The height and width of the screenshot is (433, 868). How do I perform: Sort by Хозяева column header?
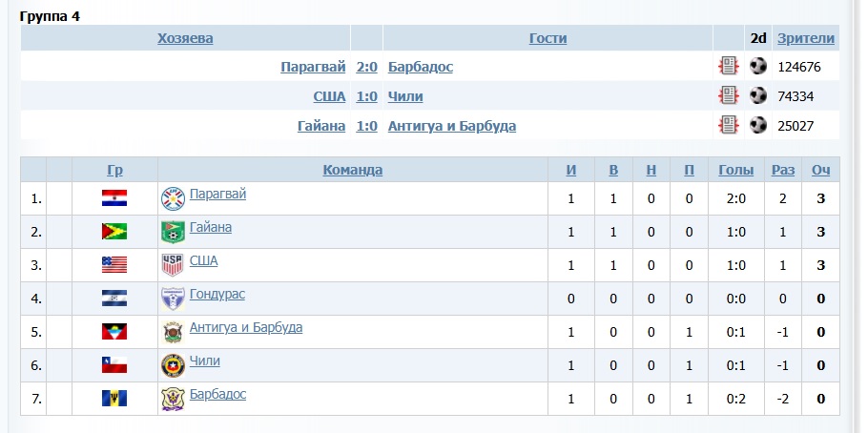(185, 38)
